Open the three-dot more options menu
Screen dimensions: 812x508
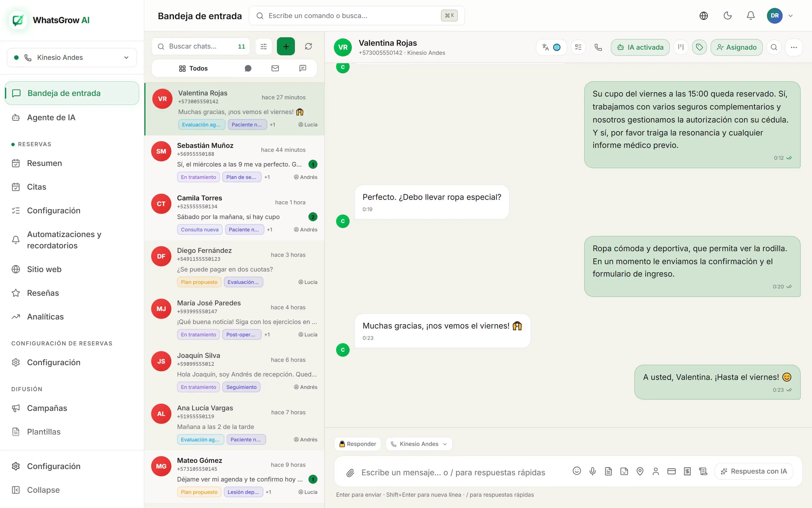click(x=794, y=47)
